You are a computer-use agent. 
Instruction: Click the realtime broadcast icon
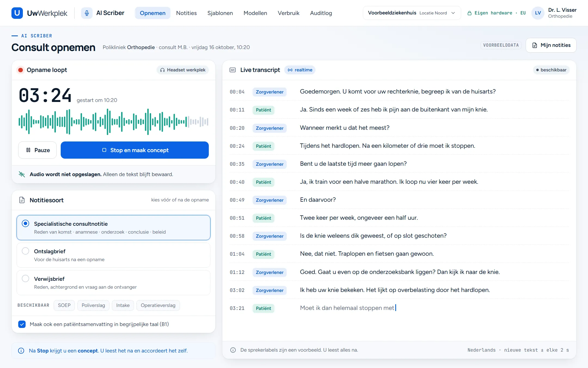[x=290, y=70]
